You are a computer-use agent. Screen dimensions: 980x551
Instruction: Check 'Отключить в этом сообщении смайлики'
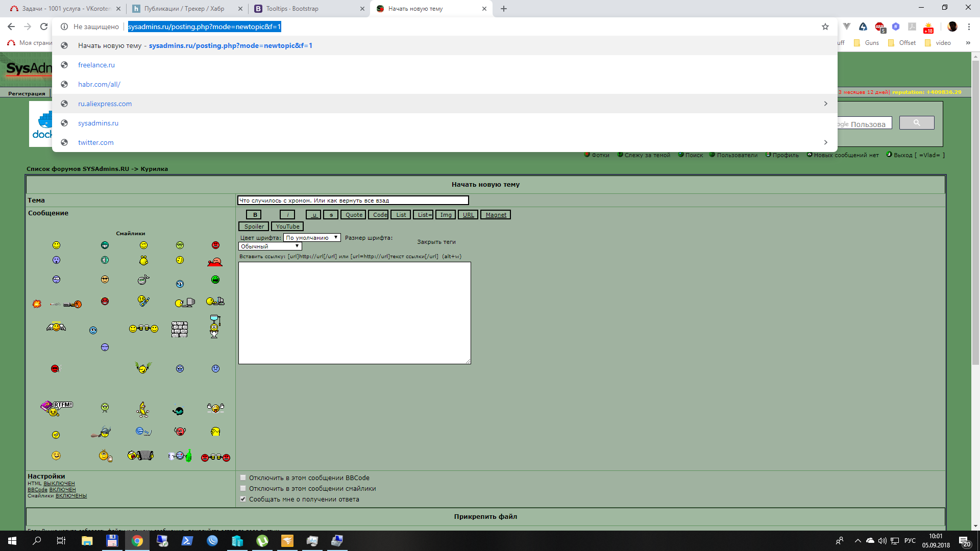(243, 489)
